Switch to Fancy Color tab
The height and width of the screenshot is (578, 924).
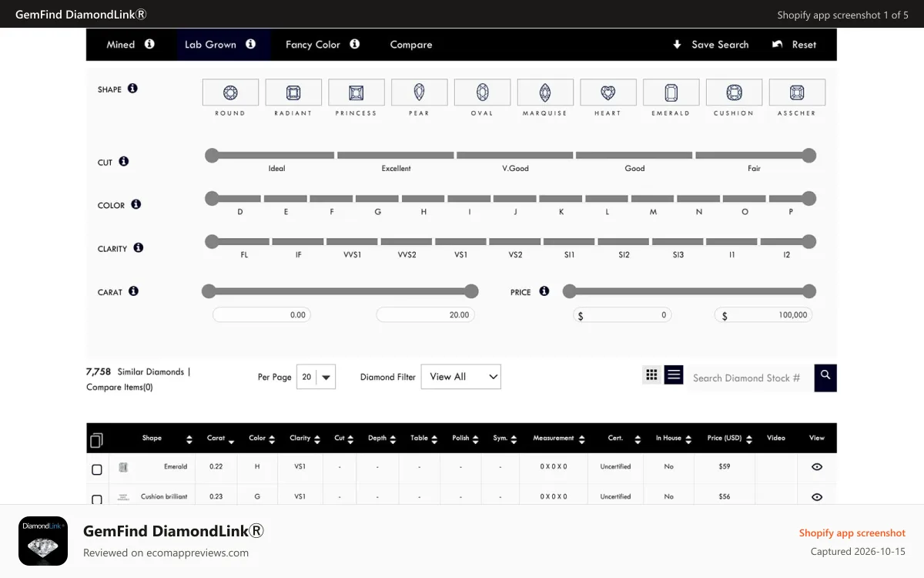313,45
